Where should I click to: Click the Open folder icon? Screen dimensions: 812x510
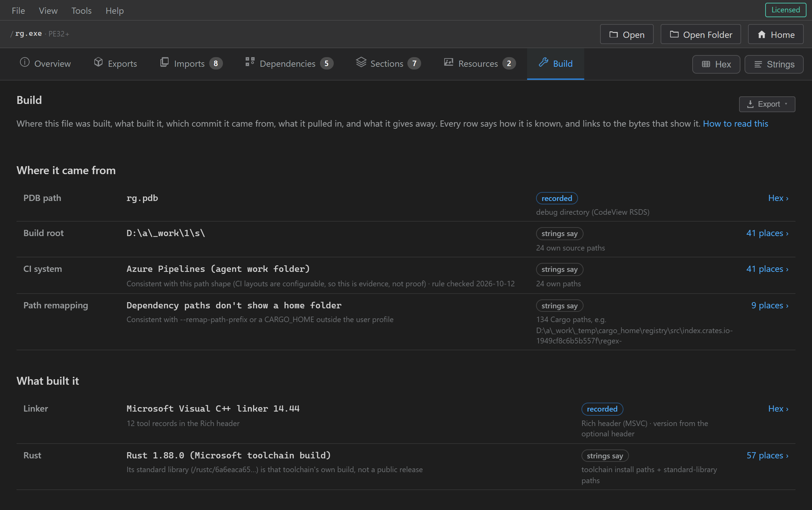[613, 34]
